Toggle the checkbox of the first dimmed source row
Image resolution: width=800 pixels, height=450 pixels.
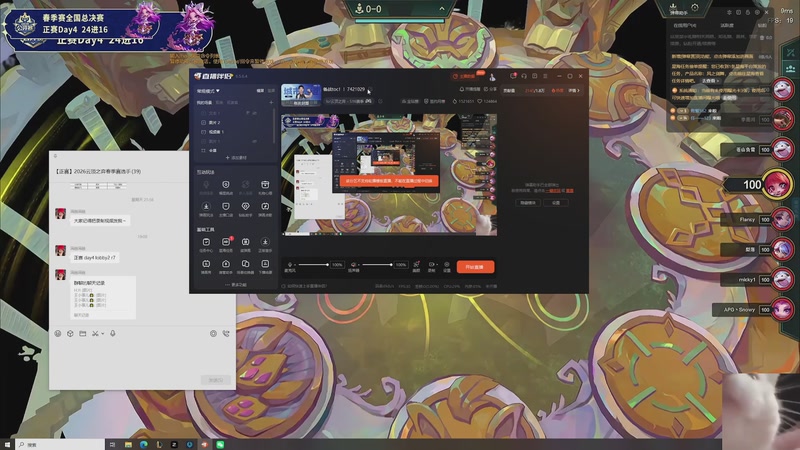point(204,113)
